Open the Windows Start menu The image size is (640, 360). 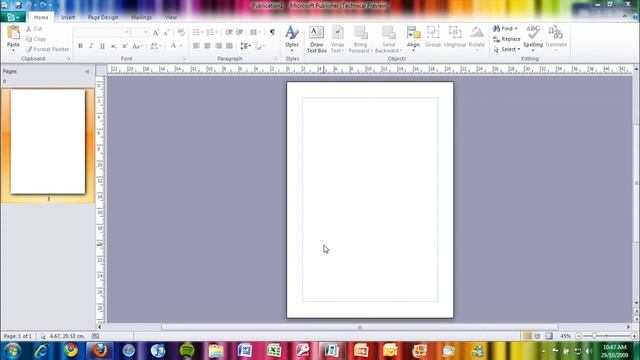point(13,351)
